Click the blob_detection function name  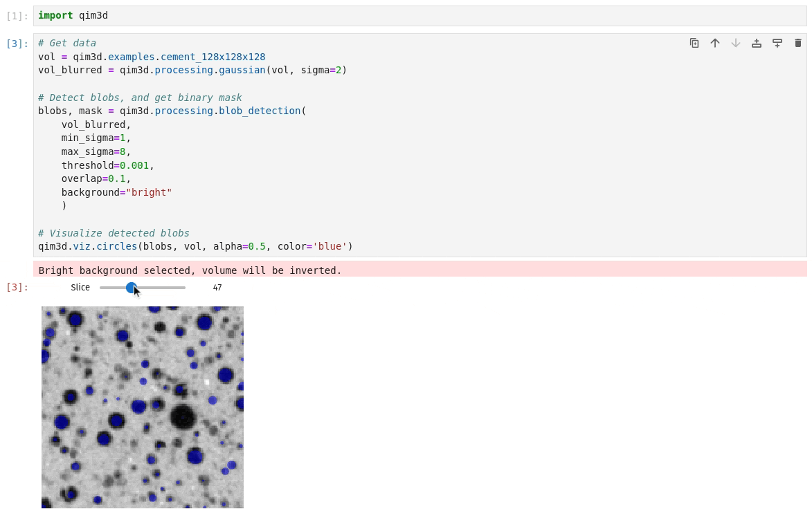(260, 111)
